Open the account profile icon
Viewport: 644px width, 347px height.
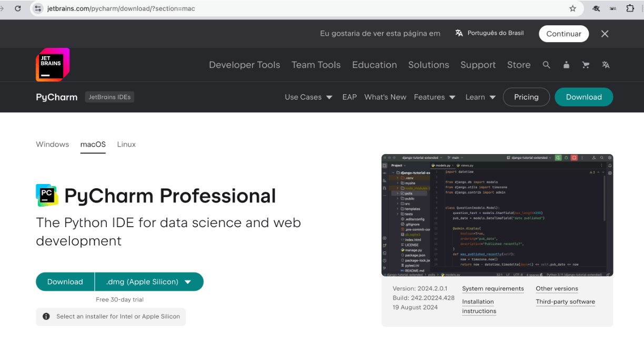566,65
